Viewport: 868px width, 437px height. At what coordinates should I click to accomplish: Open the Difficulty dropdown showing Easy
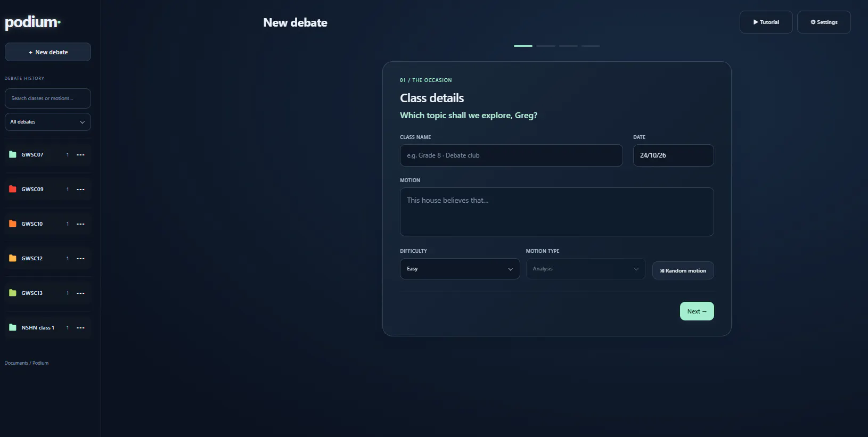460,269
